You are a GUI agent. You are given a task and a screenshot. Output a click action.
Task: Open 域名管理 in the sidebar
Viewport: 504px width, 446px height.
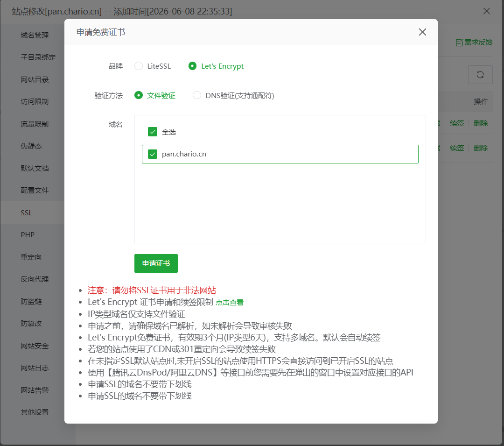[35, 35]
